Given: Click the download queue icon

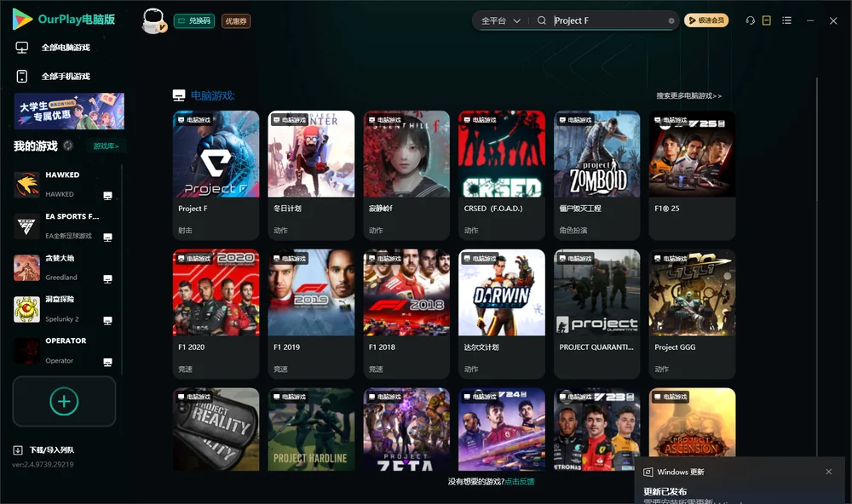Looking at the screenshot, I should tap(18, 450).
